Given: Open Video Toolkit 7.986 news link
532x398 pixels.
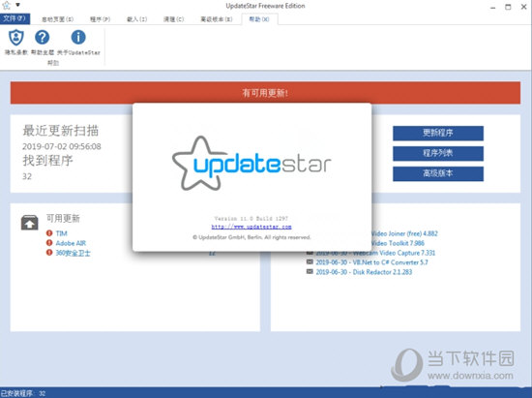Looking at the screenshot, I should tap(398, 243).
